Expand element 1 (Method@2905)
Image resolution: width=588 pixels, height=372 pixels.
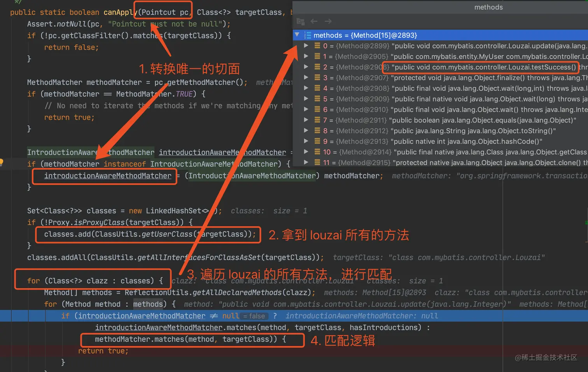306,56
